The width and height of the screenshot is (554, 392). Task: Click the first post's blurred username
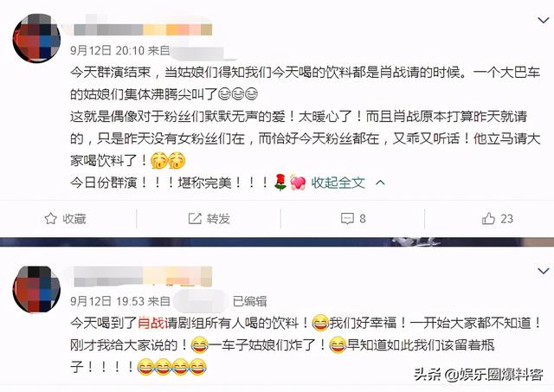pos(142,29)
